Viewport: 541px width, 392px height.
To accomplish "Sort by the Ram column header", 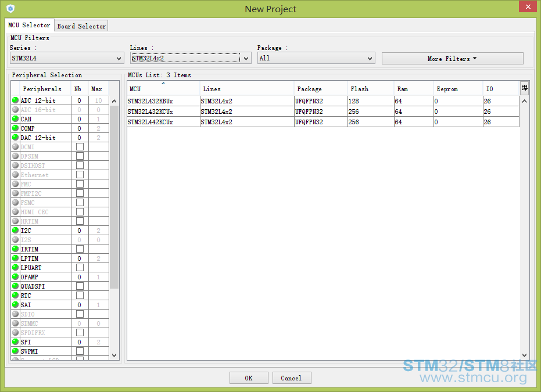I will click(414, 89).
